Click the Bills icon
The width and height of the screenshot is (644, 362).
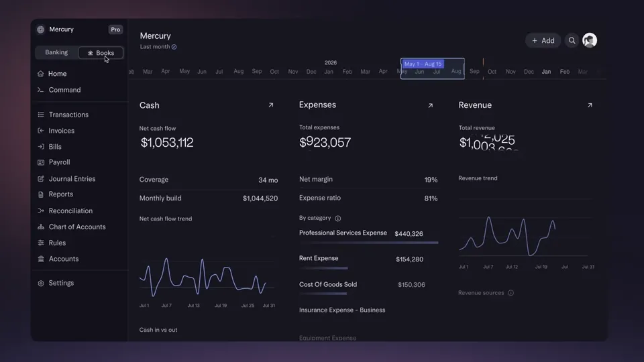point(41,147)
